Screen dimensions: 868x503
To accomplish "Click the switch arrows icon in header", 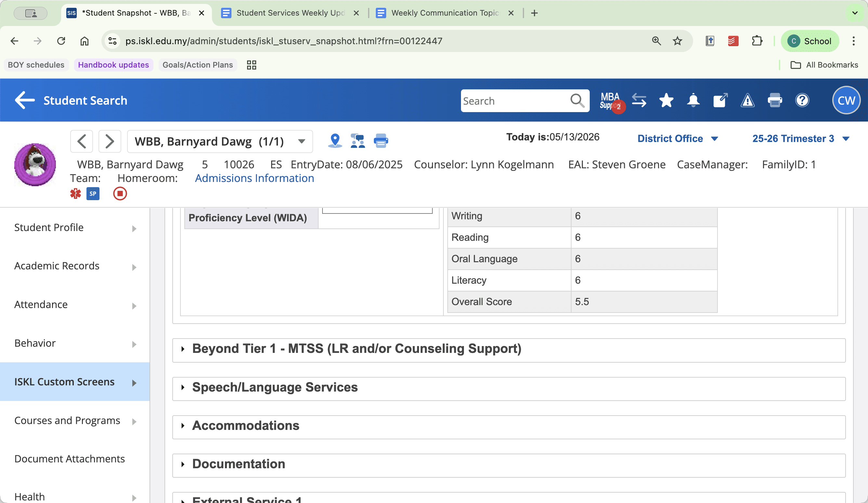I will pyautogui.click(x=639, y=100).
